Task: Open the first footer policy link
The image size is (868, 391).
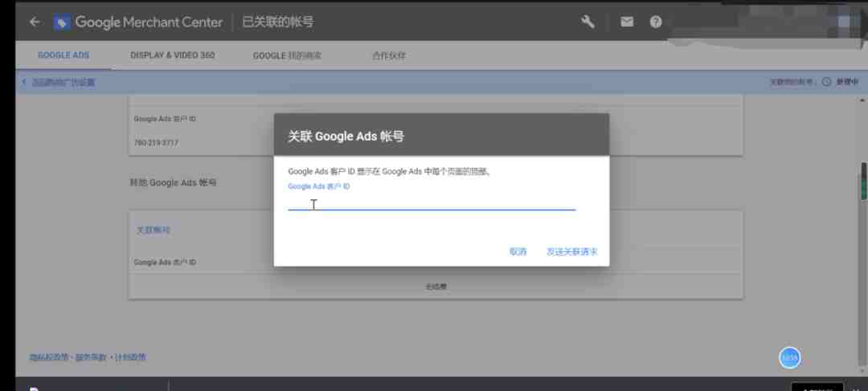Action: 49,357
